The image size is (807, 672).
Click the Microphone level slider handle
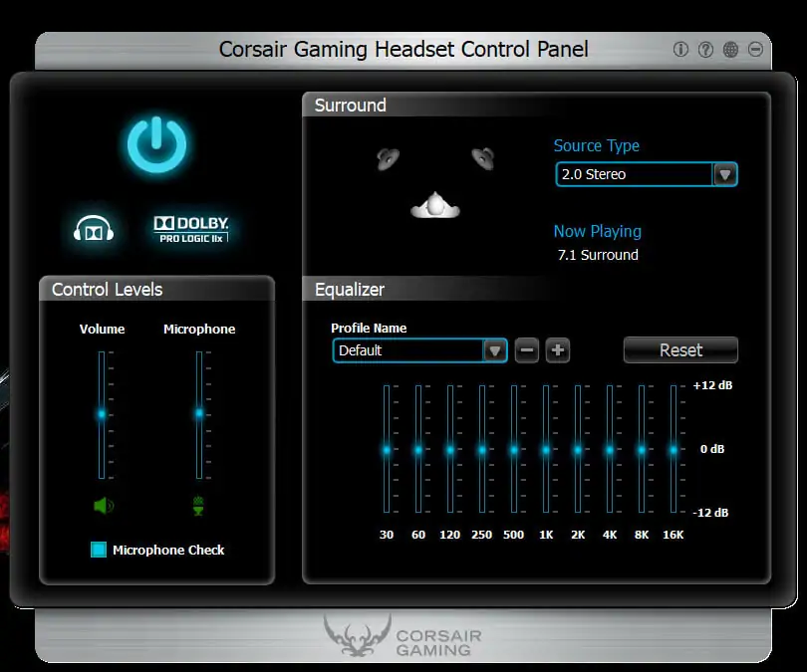pos(199,413)
